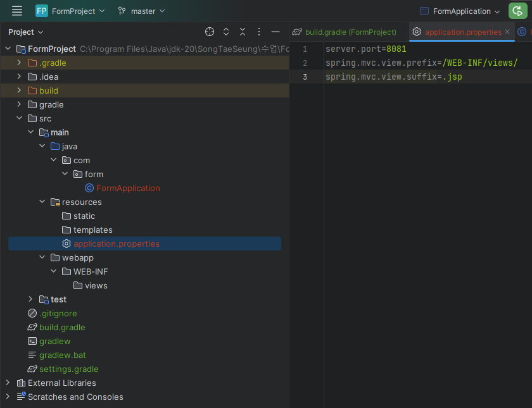Screen dimensions: 532x408
Task: Open the Project view dropdown
Action: (26, 32)
